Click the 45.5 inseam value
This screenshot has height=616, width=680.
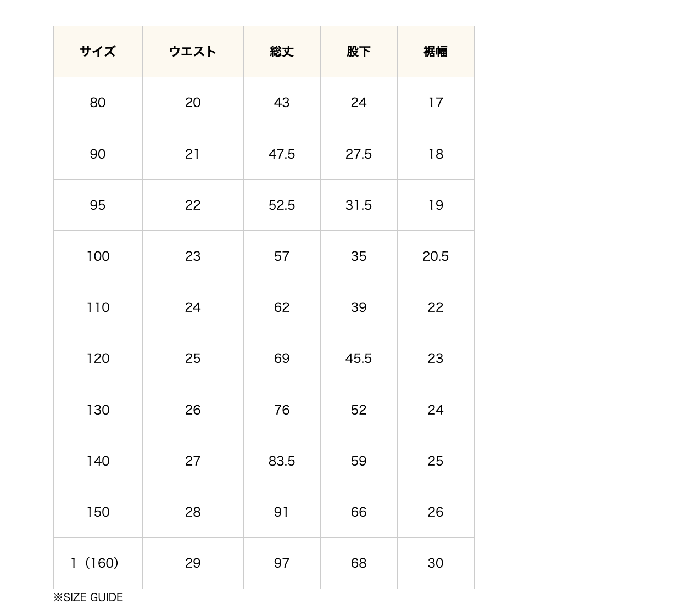pos(359,359)
